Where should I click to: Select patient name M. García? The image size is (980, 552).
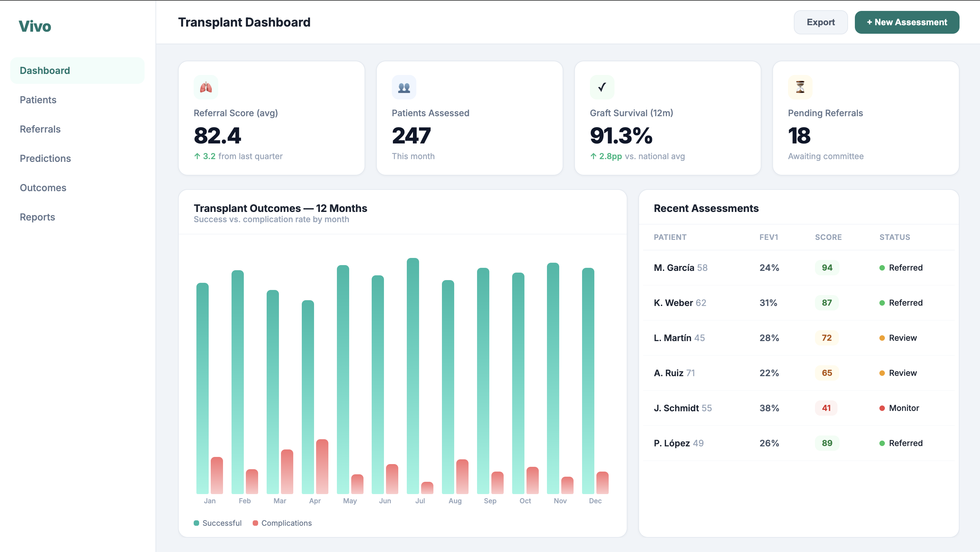tap(674, 268)
